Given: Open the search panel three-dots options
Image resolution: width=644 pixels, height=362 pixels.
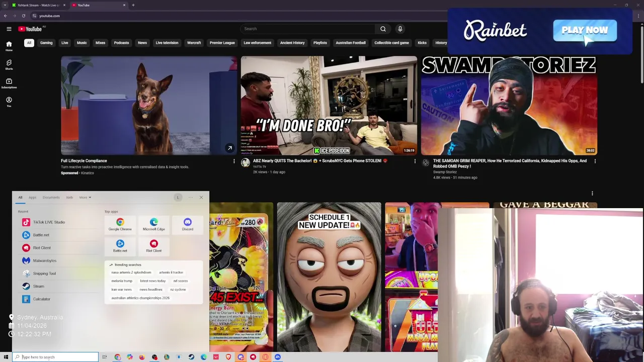Looking at the screenshot, I should coord(190,198).
